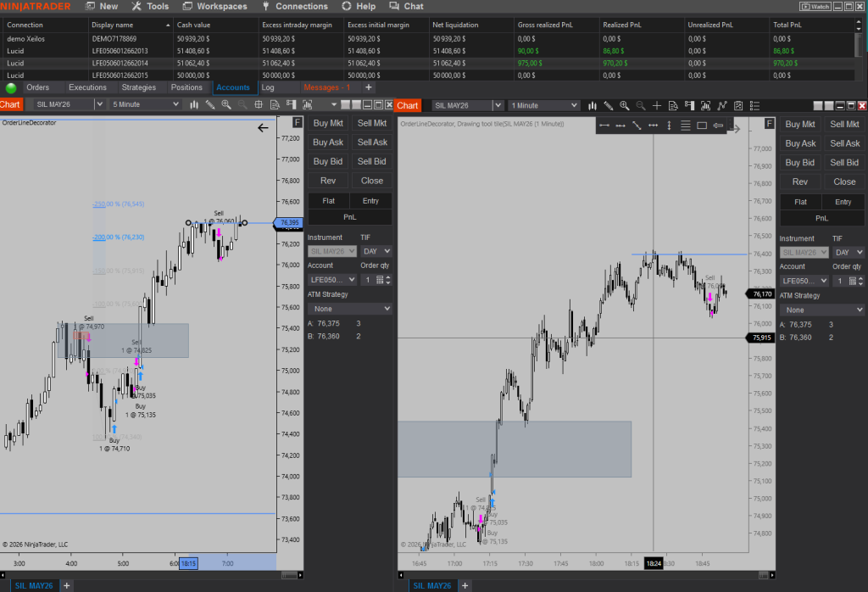
Task: Click zoom in magnifier on left chart
Action: pos(226,104)
